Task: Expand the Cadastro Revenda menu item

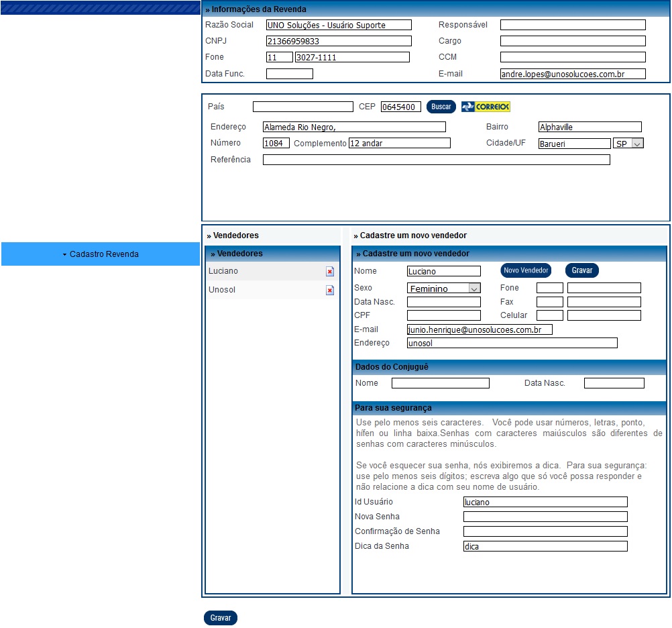Action: pos(101,254)
